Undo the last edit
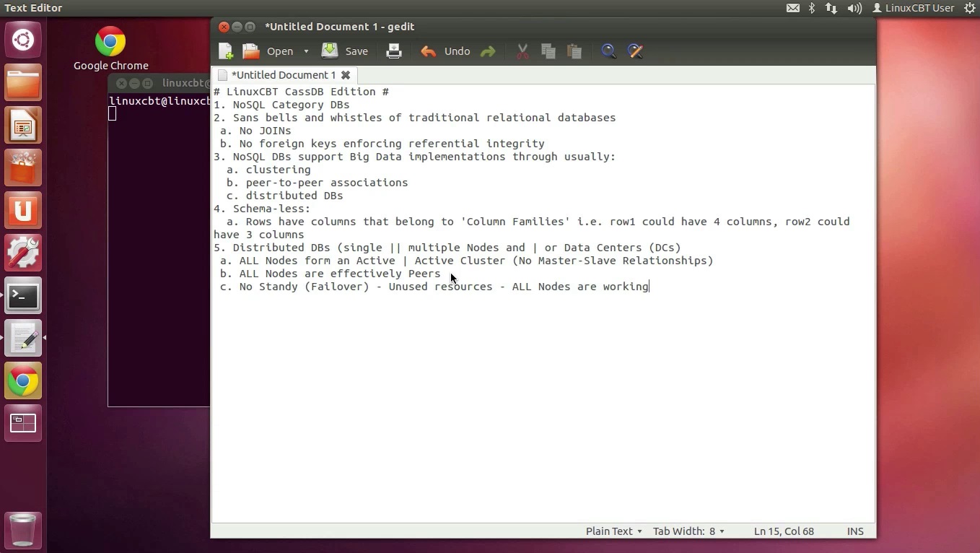This screenshot has width=980, height=553. pyautogui.click(x=445, y=51)
